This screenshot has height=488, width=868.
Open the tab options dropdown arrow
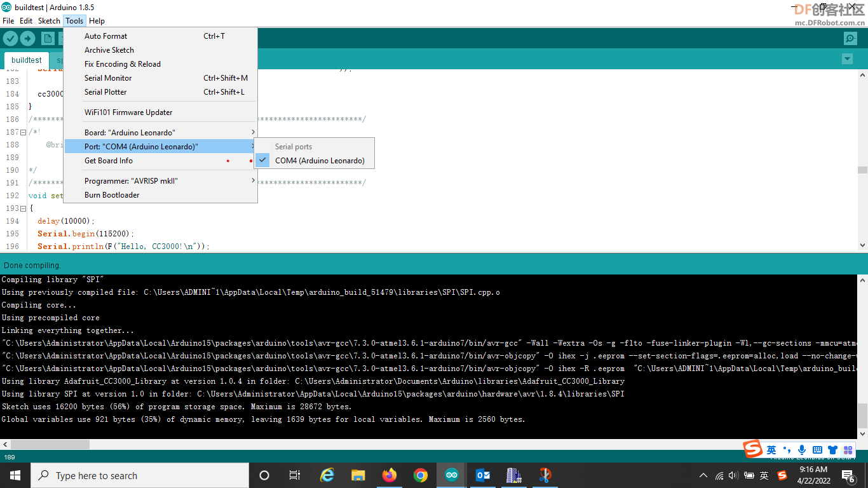(847, 59)
